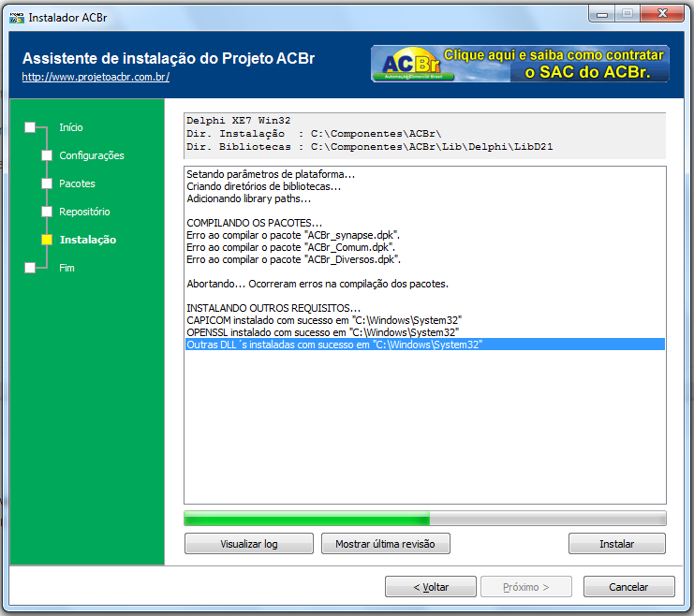Cancel installation with Cancelar button
The image size is (694, 616).
(629, 587)
